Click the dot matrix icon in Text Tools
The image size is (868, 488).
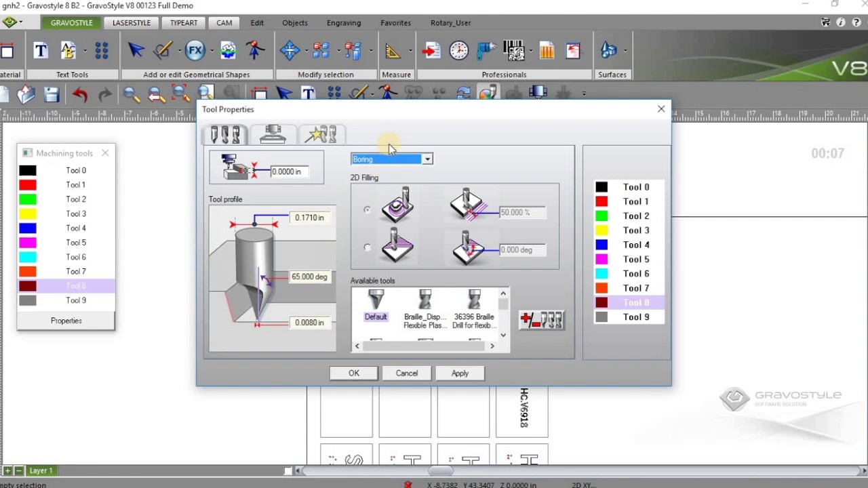coord(102,50)
